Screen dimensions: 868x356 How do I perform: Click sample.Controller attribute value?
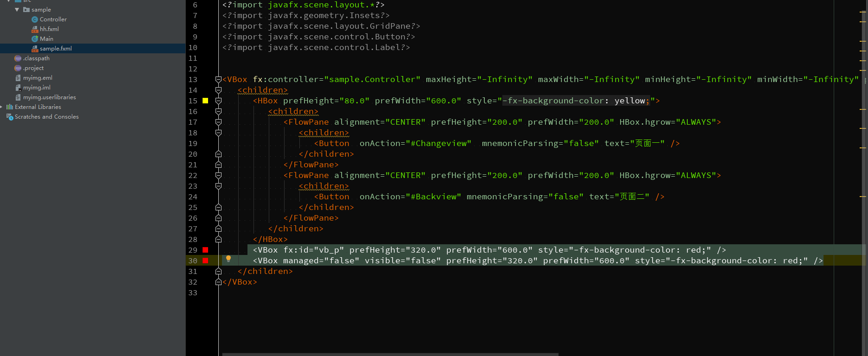click(372, 79)
